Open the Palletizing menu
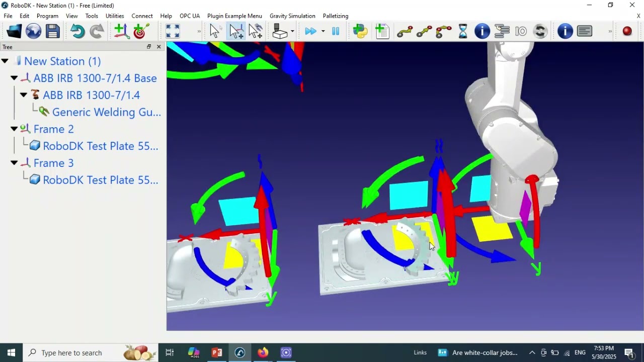The width and height of the screenshot is (644, 362). click(x=336, y=16)
